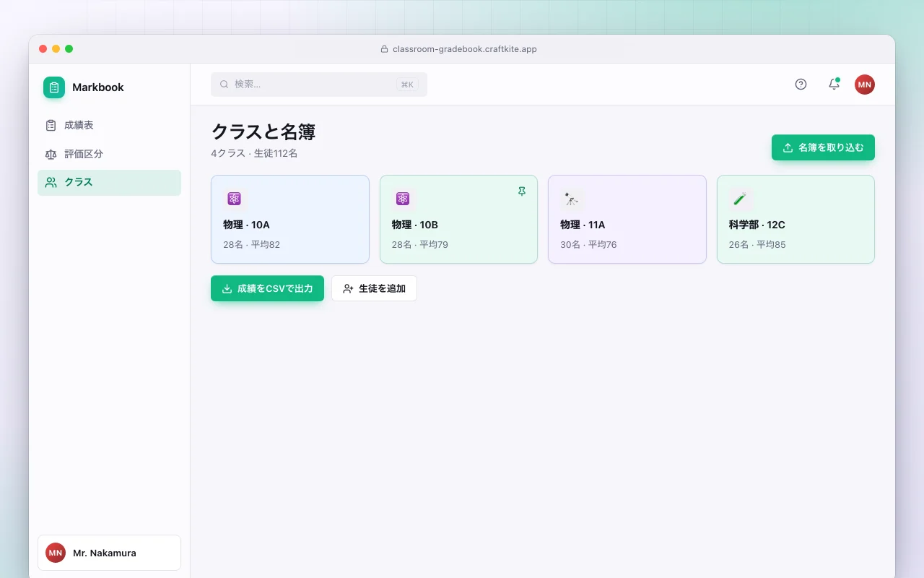Click the 28名 · 平均79 text
The width and height of the screenshot is (924, 578).
pos(420,244)
